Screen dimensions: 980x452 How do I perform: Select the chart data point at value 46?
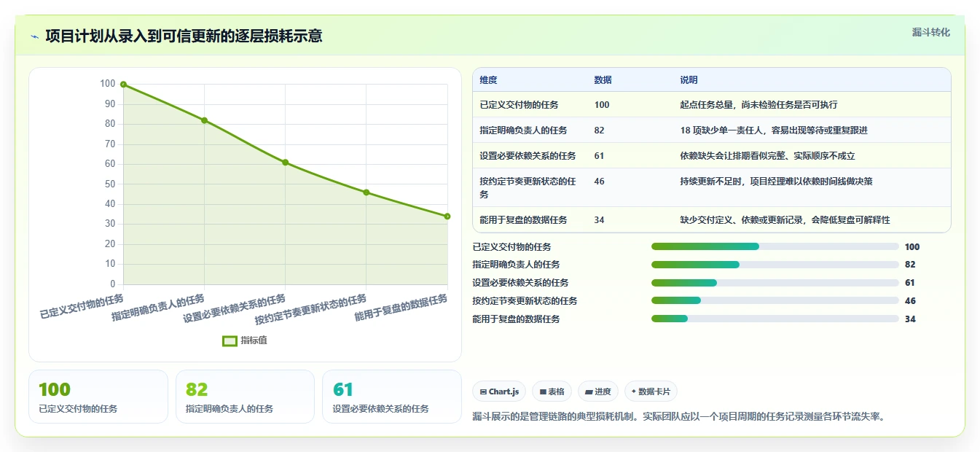(x=366, y=192)
